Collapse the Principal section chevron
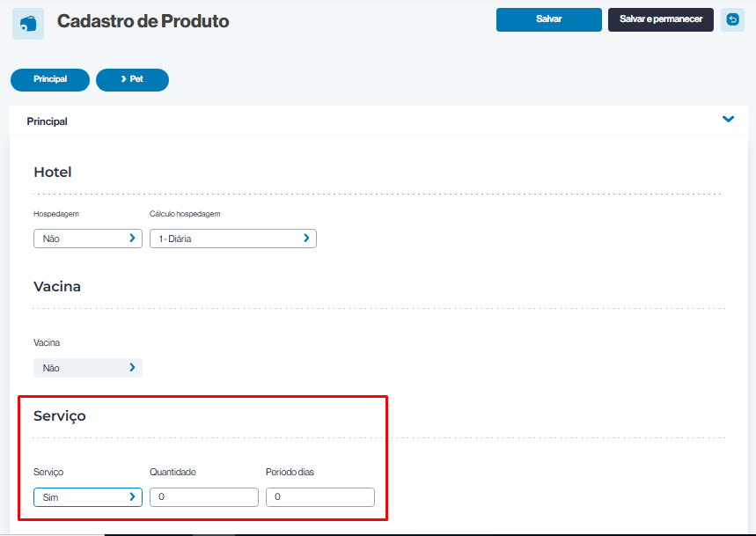The width and height of the screenshot is (756, 536). [x=728, y=119]
